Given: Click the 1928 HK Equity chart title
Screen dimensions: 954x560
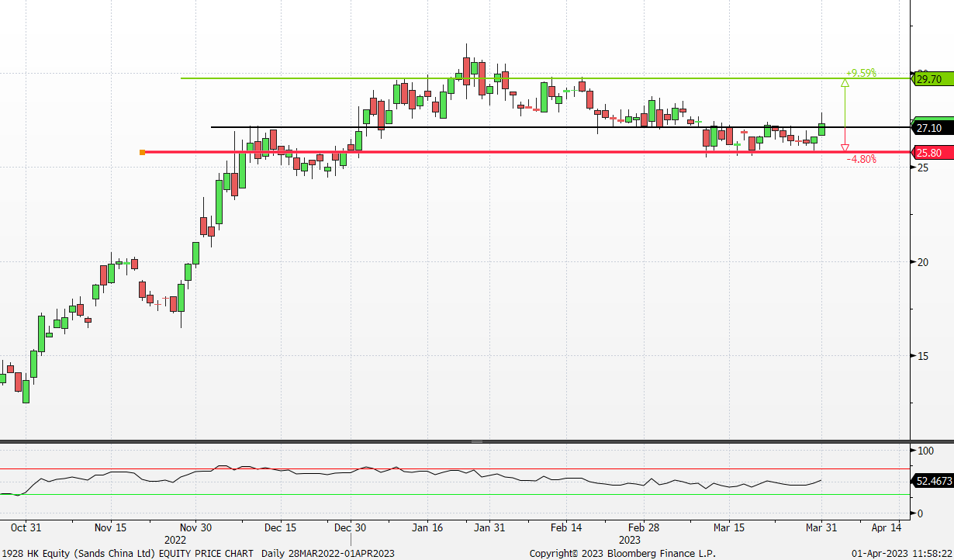Looking at the screenshot, I should pyautogui.click(x=126, y=553).
